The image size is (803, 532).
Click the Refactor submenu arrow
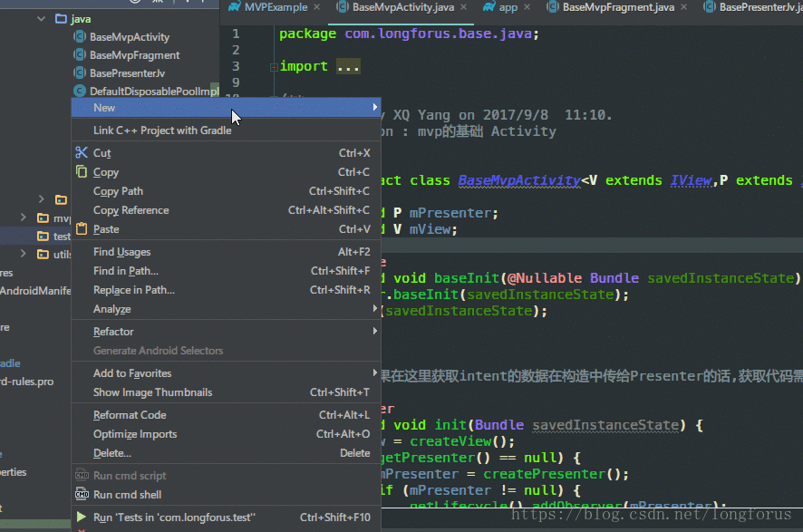375,331
